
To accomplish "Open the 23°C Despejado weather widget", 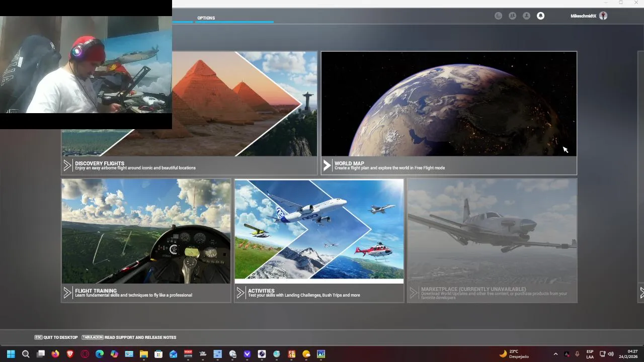I will [x=514, y=354].
